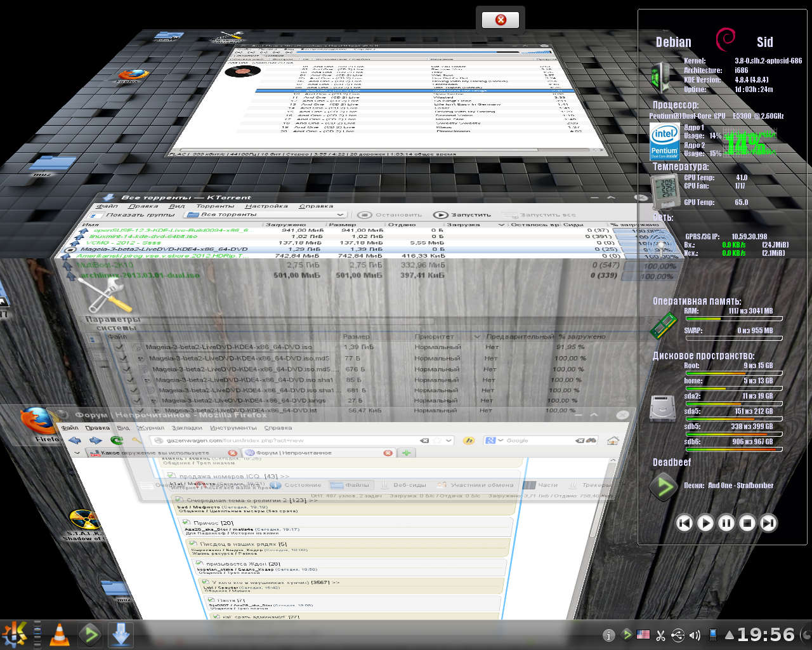Stop playback in the Deadbeef widget
Viewport: 812px width, 650px height.
point(747,523)
